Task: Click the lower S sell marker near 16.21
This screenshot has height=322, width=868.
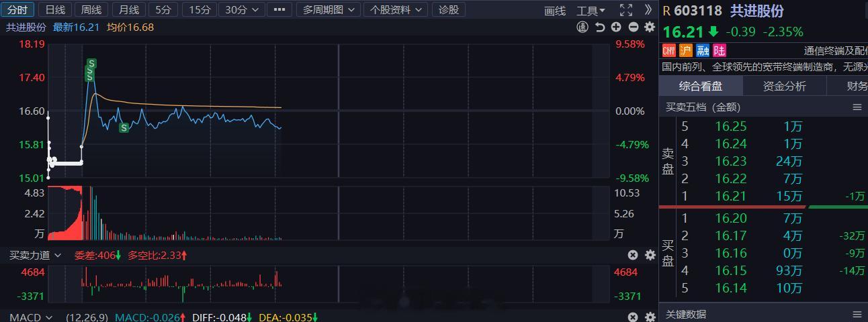Action: (x=124, y=127)
